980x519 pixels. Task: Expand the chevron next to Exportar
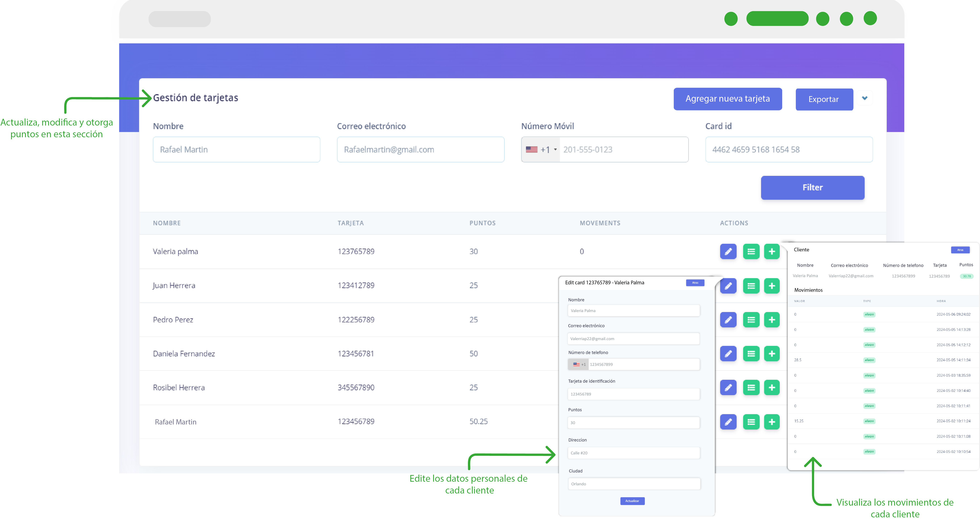(x=864, y=98)
